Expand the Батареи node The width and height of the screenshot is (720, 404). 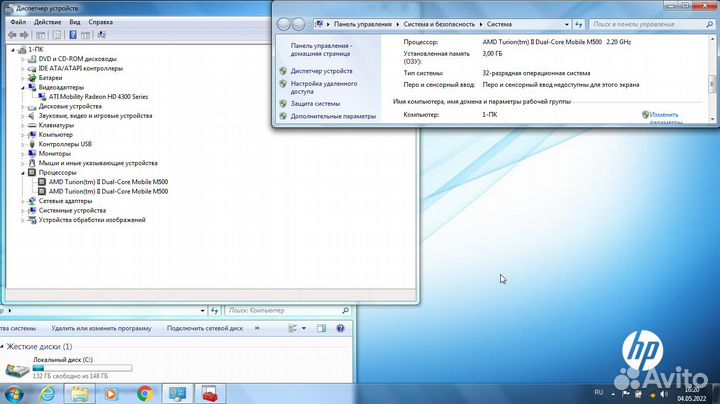[x=22, y=78]
